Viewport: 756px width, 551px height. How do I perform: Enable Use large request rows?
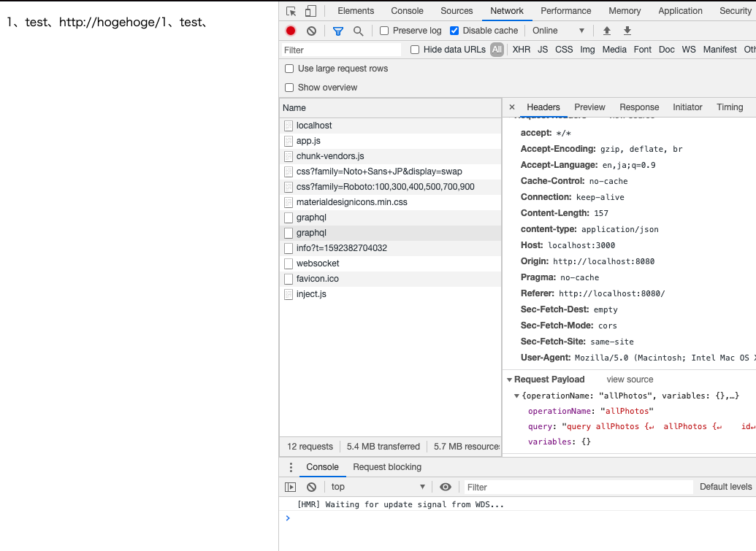click(x=289, y=69)
